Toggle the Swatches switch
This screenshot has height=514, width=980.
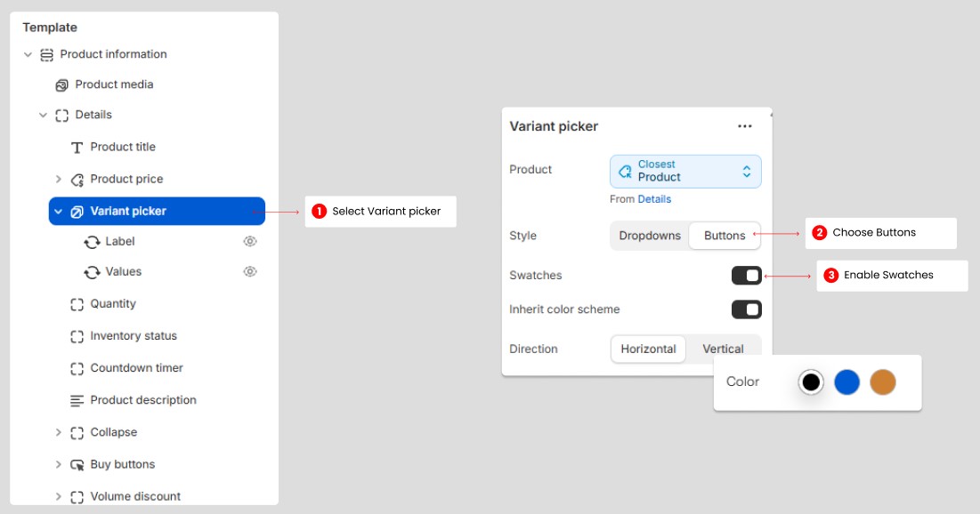coord(746,276)
